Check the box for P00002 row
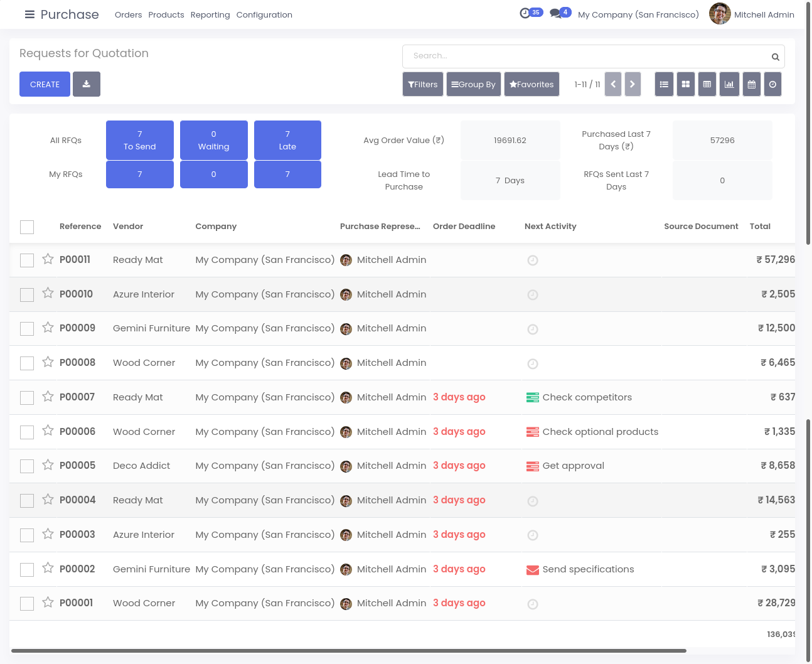The image size is (812, 664). pyautogui.click(x=27, y=570)
